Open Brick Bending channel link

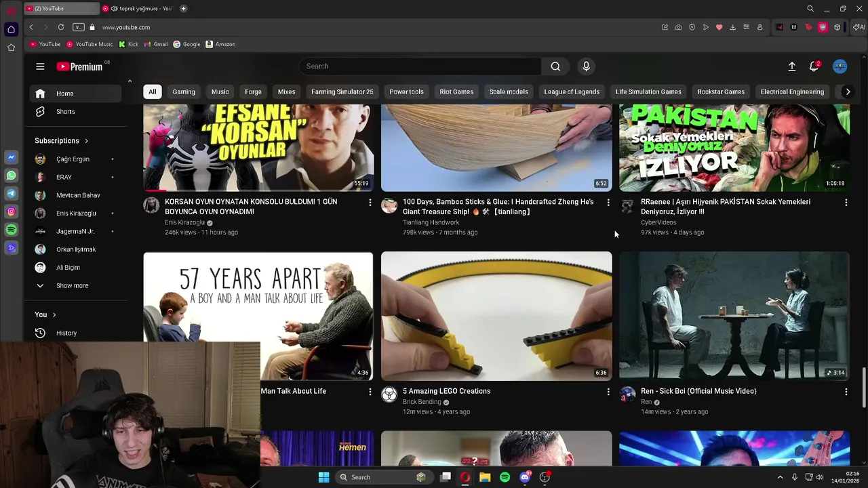(x=422, y=402)
